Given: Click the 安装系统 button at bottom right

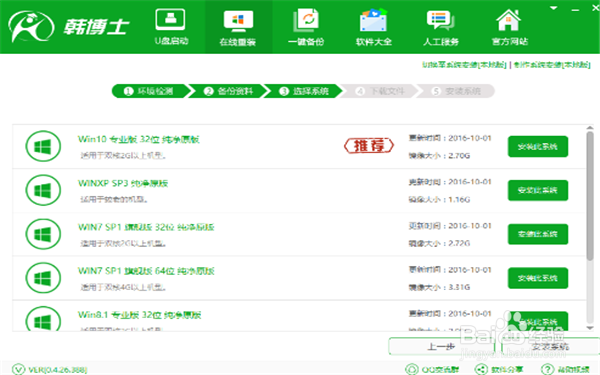Looking at the screenshot, I should point(550,347).
